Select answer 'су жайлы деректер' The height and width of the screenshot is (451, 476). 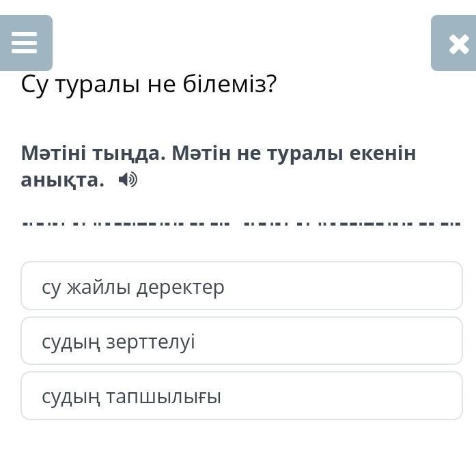click(242, 286)
